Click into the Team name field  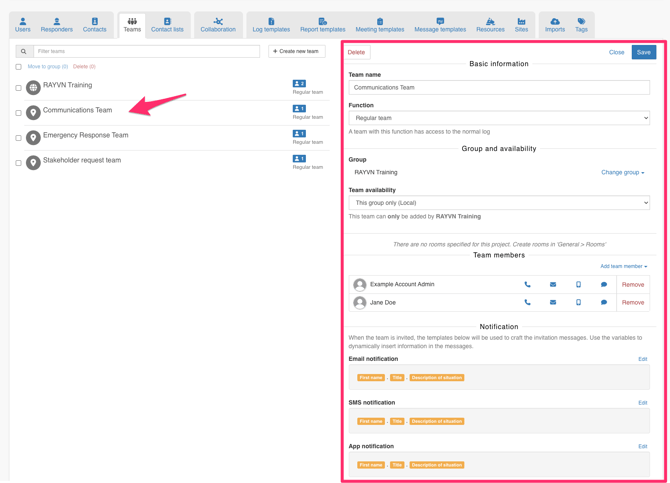pos(498,88)
